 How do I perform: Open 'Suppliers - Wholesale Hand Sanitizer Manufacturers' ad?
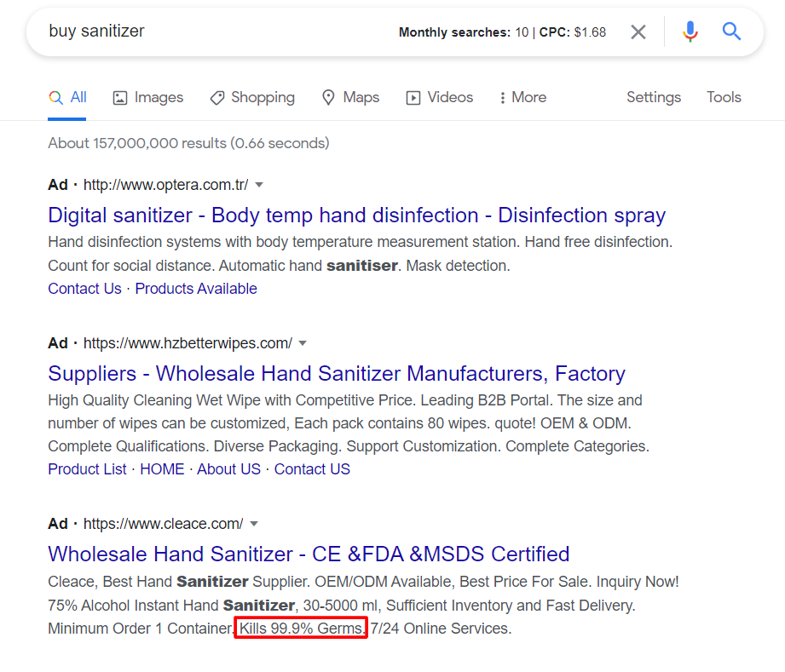(337, 374)
